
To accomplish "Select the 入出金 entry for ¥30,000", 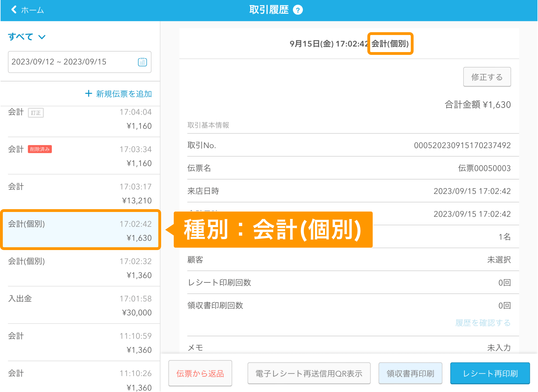I will [x=80, y=305].
